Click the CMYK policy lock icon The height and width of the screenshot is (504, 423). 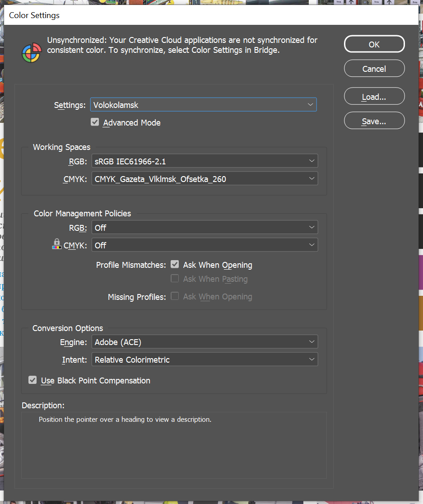click(x=56, y=244)
